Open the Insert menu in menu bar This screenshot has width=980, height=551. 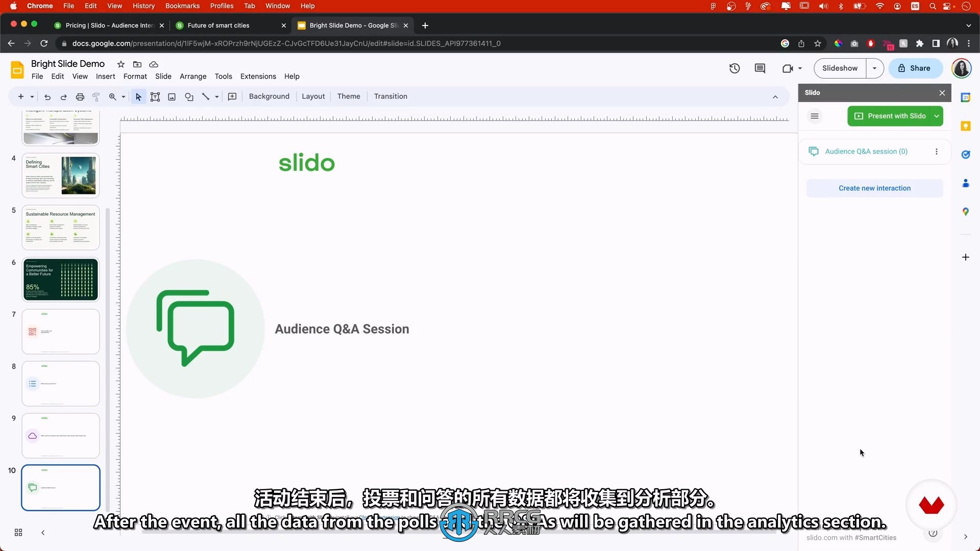click(x=106, y=76)
